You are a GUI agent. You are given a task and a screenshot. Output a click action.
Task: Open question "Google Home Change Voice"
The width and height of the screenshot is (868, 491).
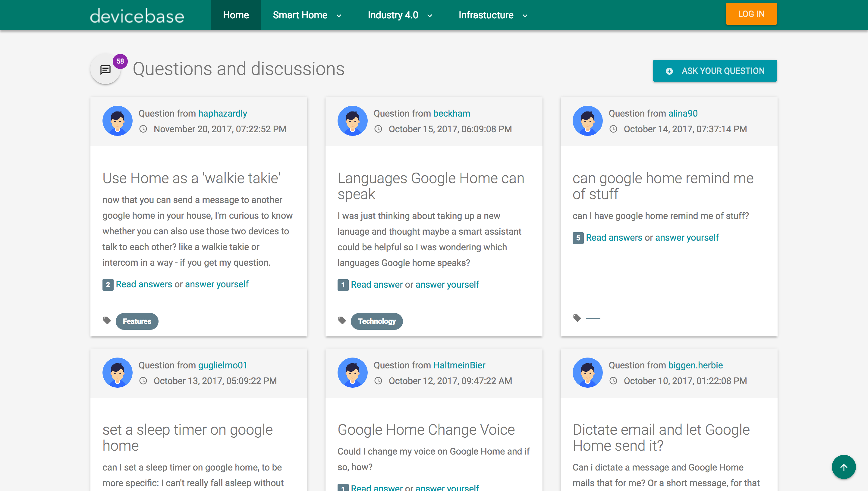[x=426, y=430]
